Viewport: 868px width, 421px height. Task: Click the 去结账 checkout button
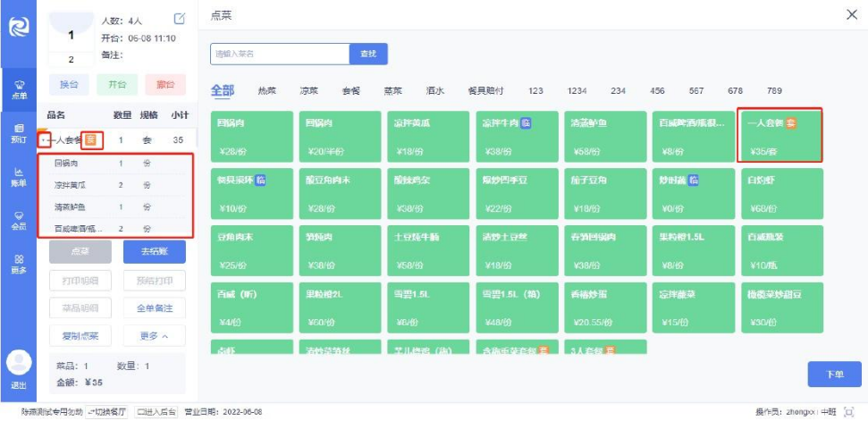[x=155, y=252]
